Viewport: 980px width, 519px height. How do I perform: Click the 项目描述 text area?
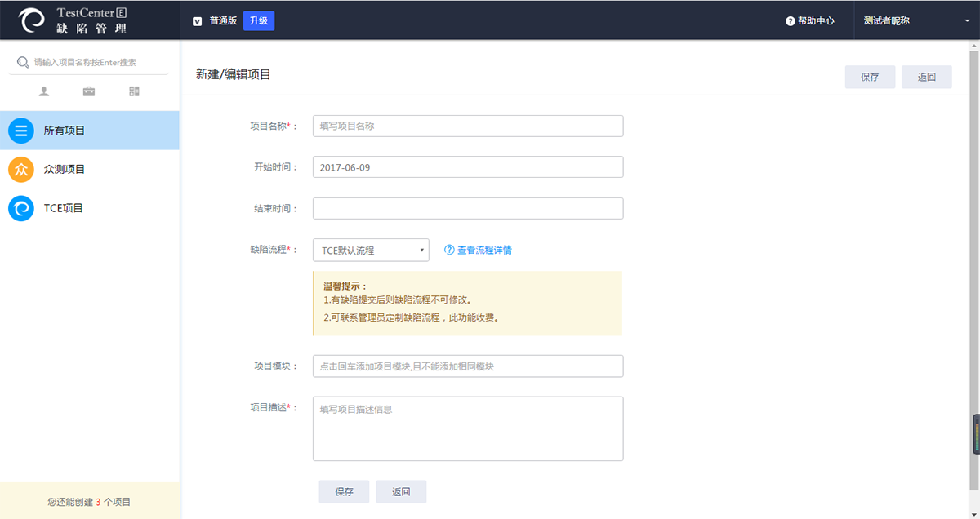(468, 428)
